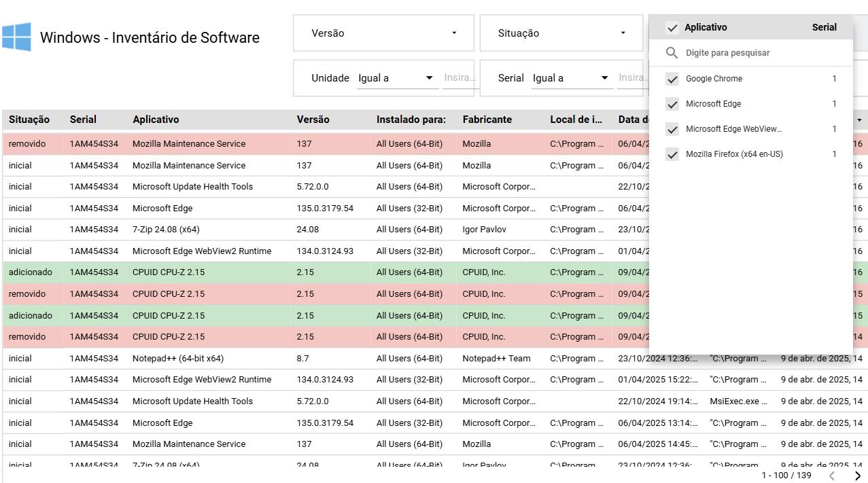Sort table by Aplicativo column header
This screenshot has height=483, width=868.
pyautogui.click(x=156, y=120)
